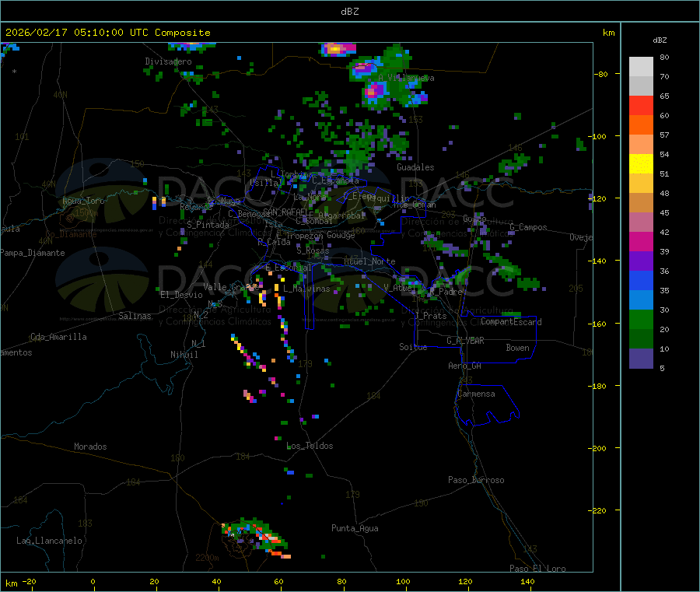Click the 'Salinas' map label
Viewport: 700px width, 592px height.
click(135, 316)
